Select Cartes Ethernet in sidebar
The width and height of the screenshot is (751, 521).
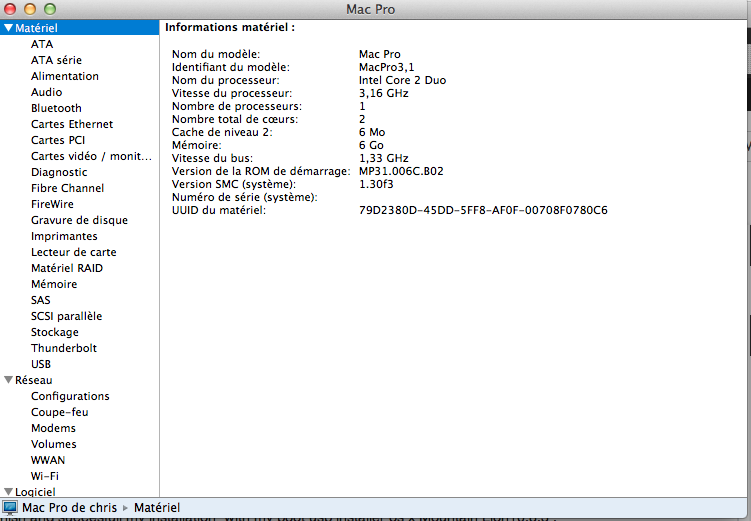pos(72,124)
